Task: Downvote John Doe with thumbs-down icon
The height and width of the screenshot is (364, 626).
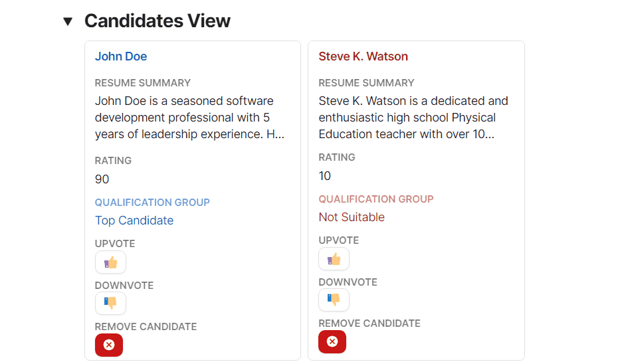Action: pyautogui.click(x=110, y=304)
